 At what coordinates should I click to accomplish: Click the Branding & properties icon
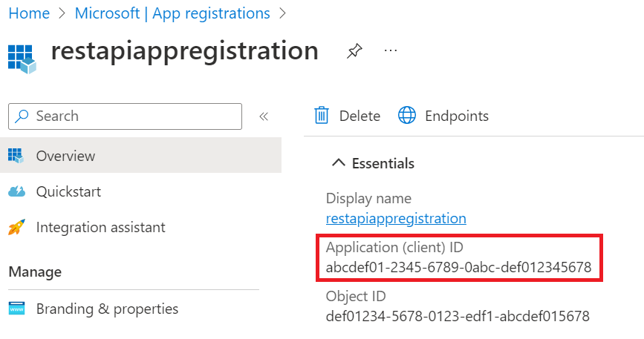point(16,309)
